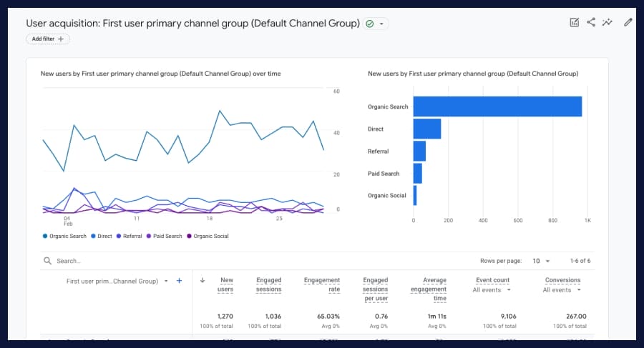Image resolution: width=644 pixels, height=348 pixels.
Task: Click the magnifying glass search icon
Action: coord(47,262)
